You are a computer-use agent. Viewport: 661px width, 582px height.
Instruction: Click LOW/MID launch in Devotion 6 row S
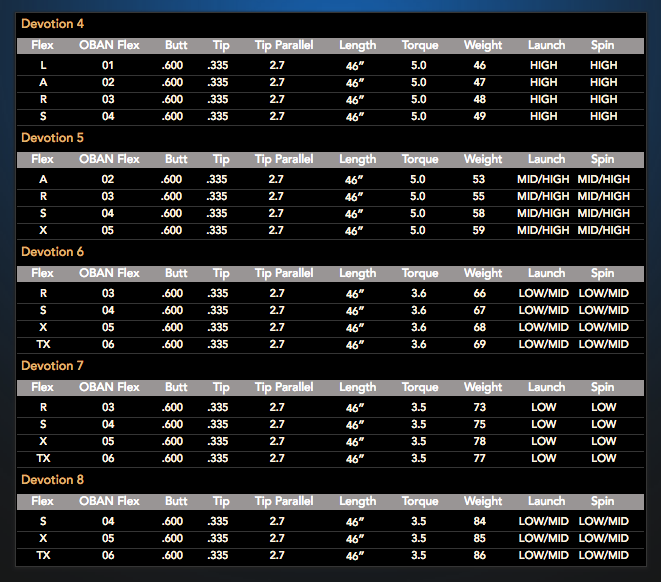point(543,311)
